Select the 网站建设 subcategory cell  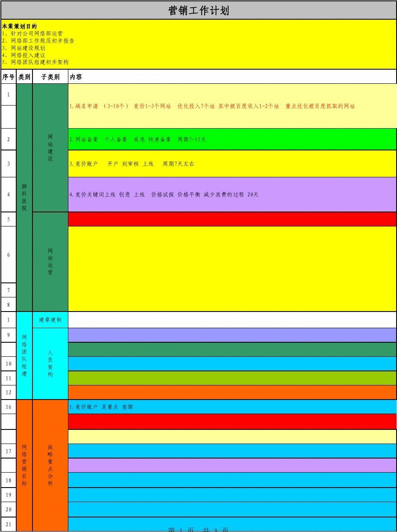(50, 147)
